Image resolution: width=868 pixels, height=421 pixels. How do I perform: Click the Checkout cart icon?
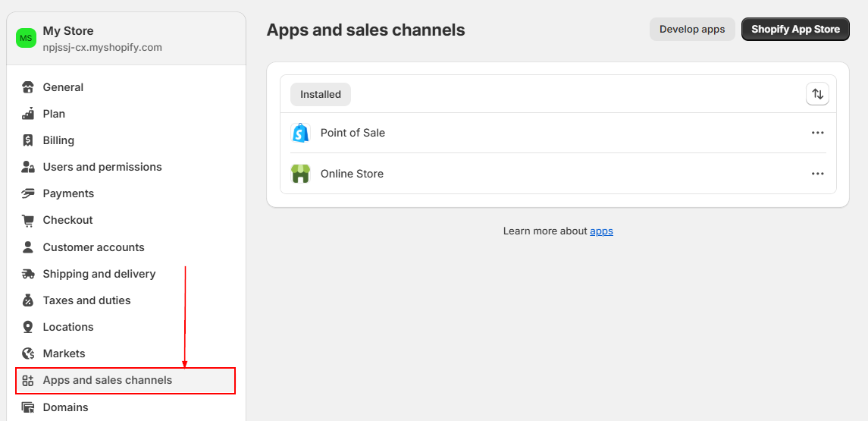coord(28,220)
